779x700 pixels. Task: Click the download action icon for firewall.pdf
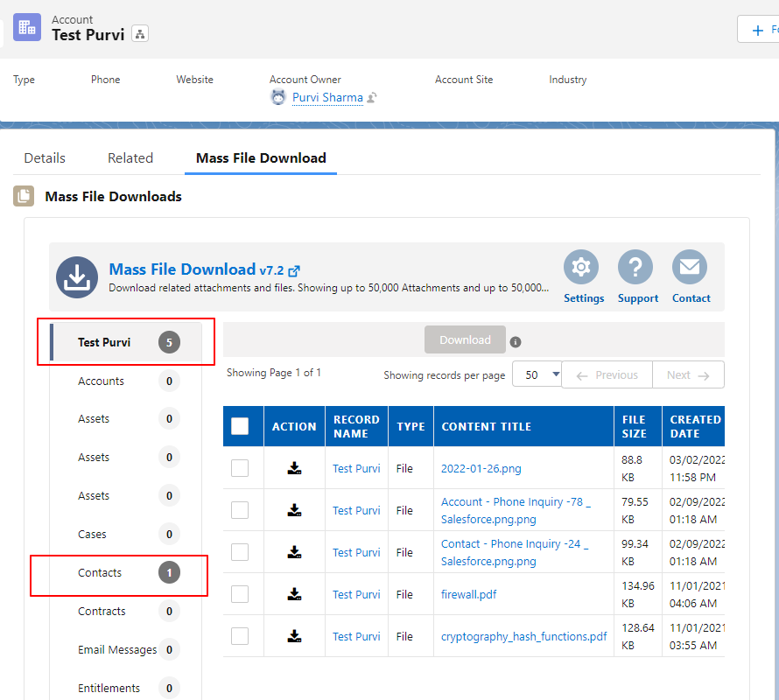click(x=293, y=593)
